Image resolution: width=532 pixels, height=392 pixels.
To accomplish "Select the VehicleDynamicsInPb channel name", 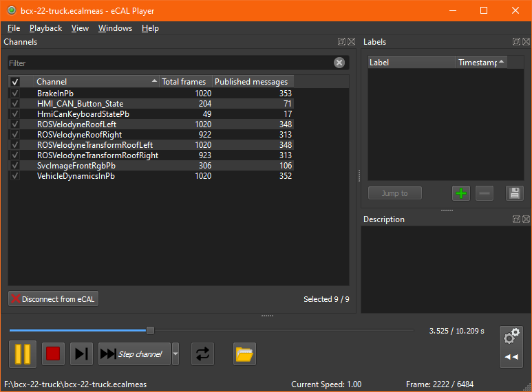I will 76,176.
